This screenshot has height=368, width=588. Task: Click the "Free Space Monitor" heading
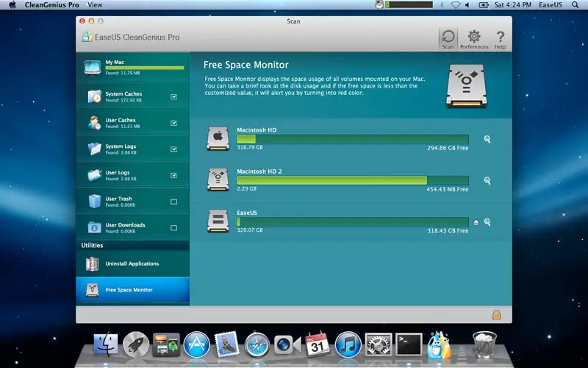coord(246,65)
